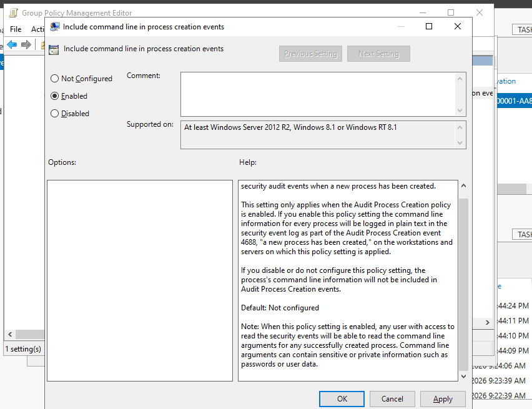Select the Not Configured radio button
Image resolution: width=532 pixels, height=409 pixels.
click(x=54, y=79)
